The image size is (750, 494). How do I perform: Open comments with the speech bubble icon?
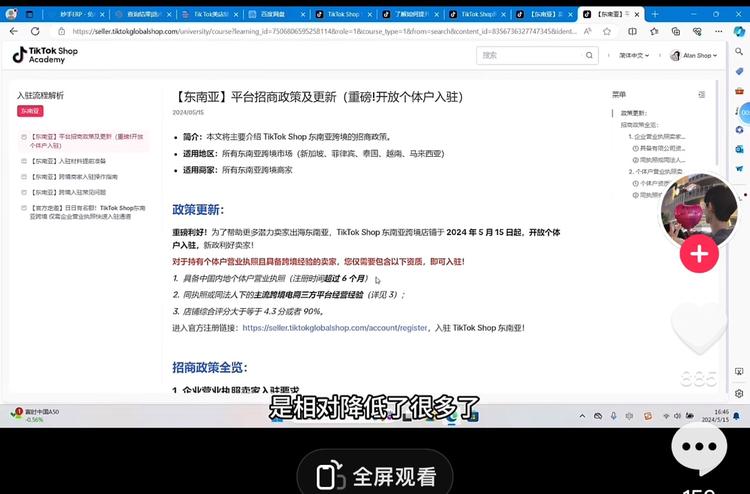[x=699, y=448]
